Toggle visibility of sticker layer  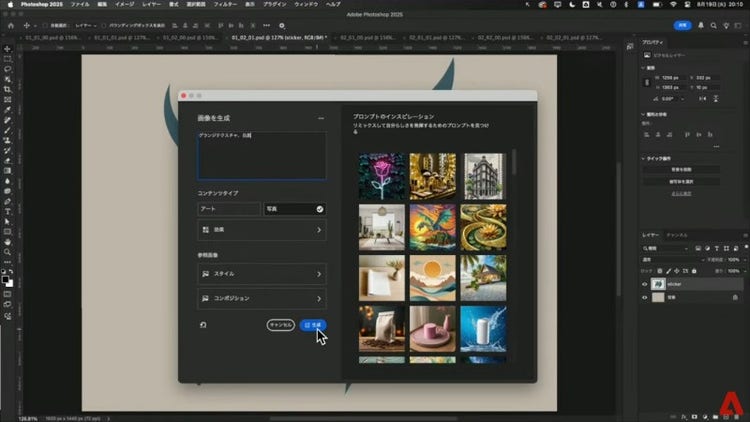pos(644,284)
